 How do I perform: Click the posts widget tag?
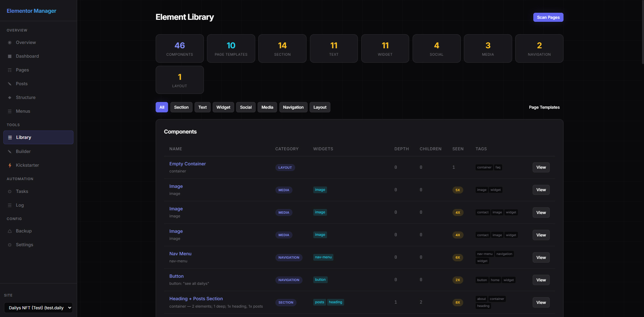(319, 302)
